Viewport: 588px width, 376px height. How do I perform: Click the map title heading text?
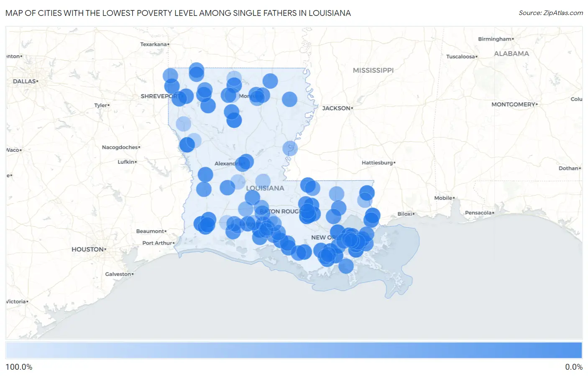178,13
